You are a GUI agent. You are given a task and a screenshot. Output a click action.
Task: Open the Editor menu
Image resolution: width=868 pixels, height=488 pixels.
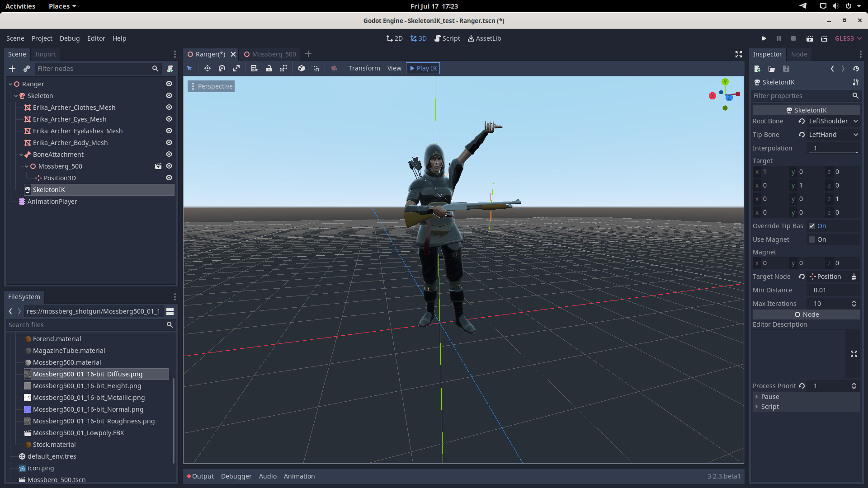tap(96, 38)
